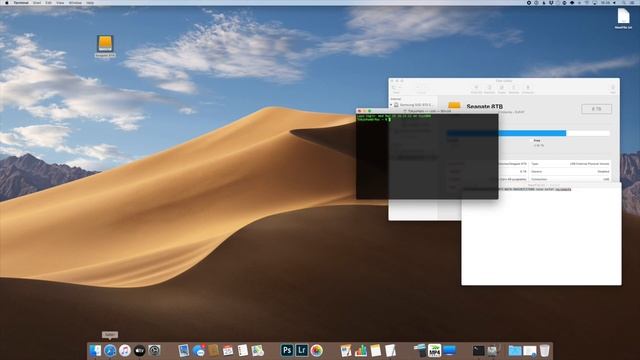Open Numbers bar-chart icon in Dock
This screenshot has width=640, height=360.
point(361,350)
